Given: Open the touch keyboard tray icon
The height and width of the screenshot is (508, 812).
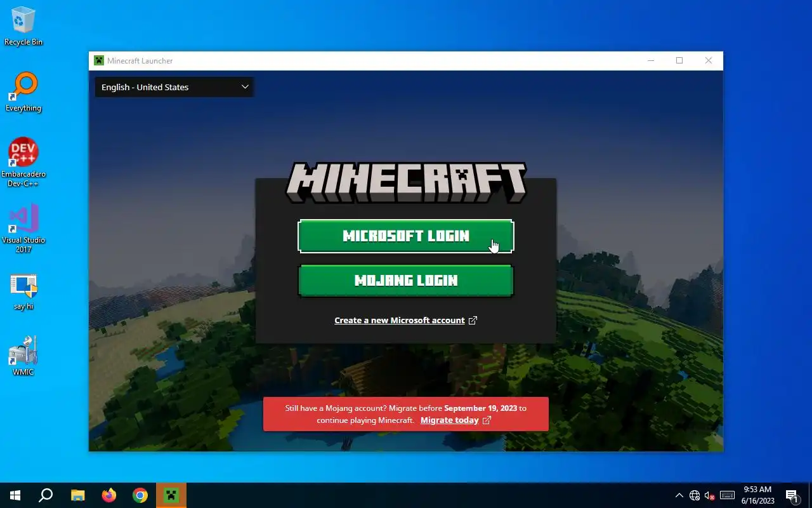Looking at the screenshot, I should click(x=728, y=495).
